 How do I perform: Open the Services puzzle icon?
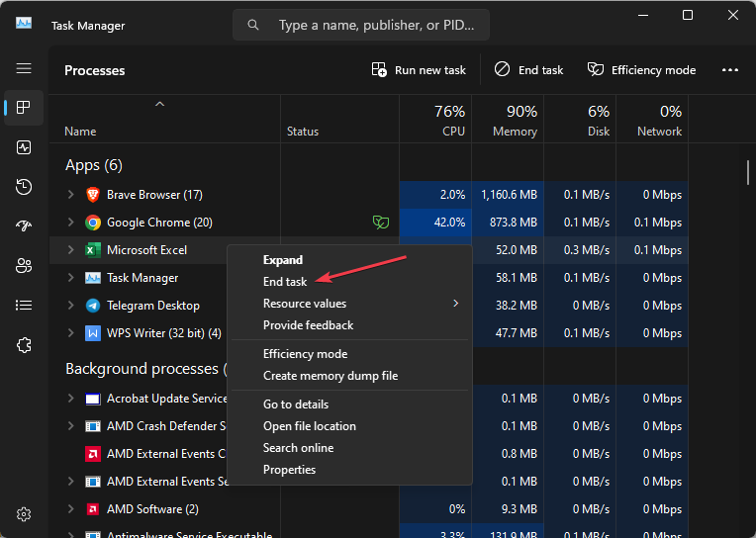(x=24, y=345)
